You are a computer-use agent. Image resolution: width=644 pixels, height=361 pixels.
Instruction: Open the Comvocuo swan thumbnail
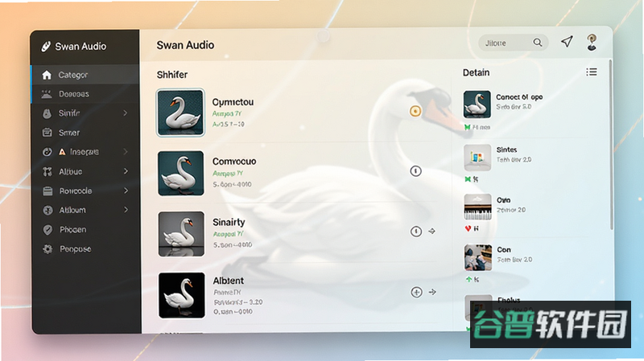180,173
